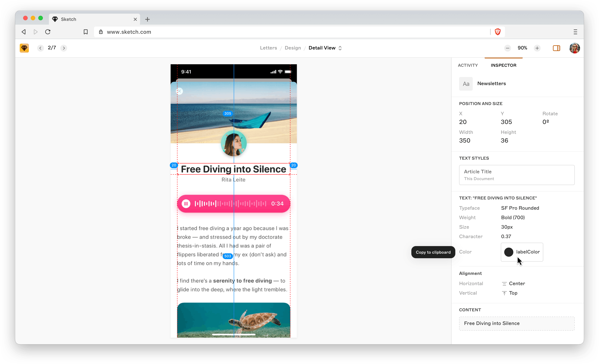The width and height of the screenshot is (599, 364).
Task: Pause the audio waveform player
Action: [x=186, y=204]
